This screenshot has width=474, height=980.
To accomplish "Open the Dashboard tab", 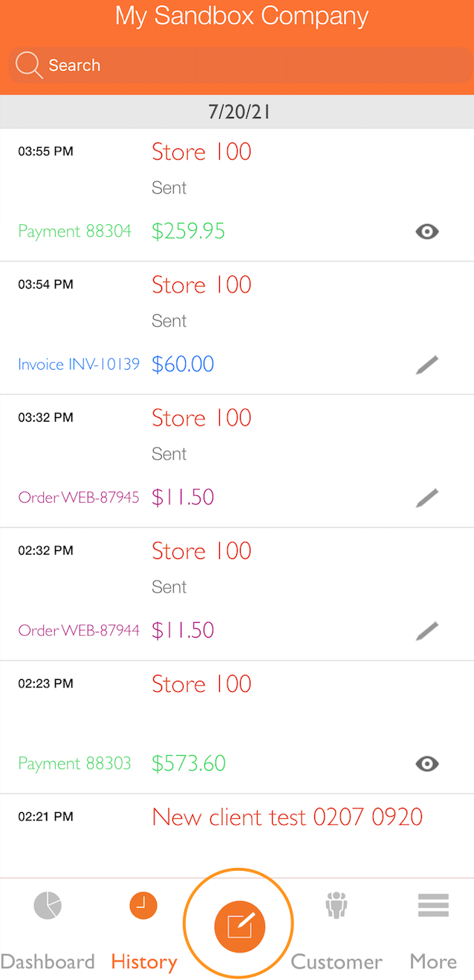I will (x=48, y=961).
